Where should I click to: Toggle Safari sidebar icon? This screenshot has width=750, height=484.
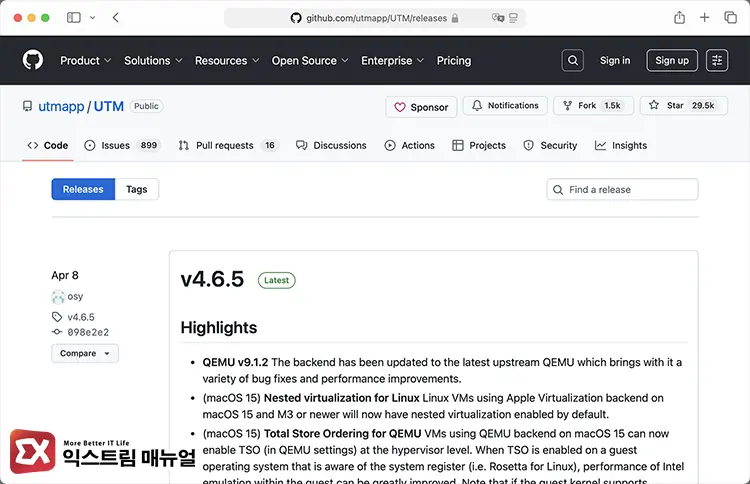tap(74, 18)
